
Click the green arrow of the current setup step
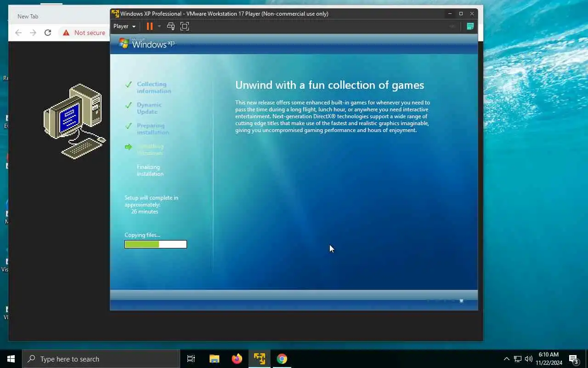click(x=128, y=147)
